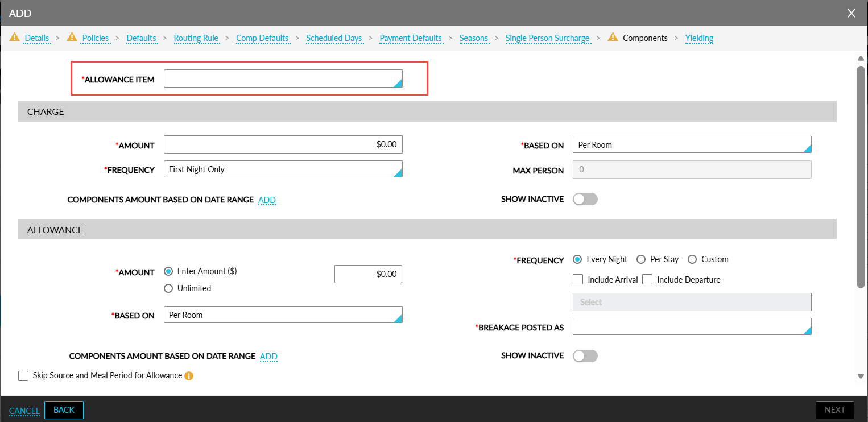868x422 pixels.
Task: Click the Charge Amount input field
Action: [x=283, y=144]
